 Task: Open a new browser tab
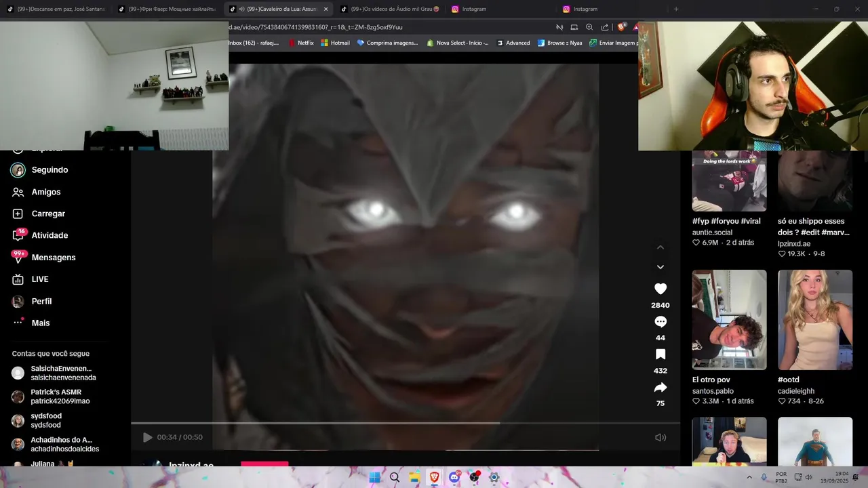pos(676,9)
